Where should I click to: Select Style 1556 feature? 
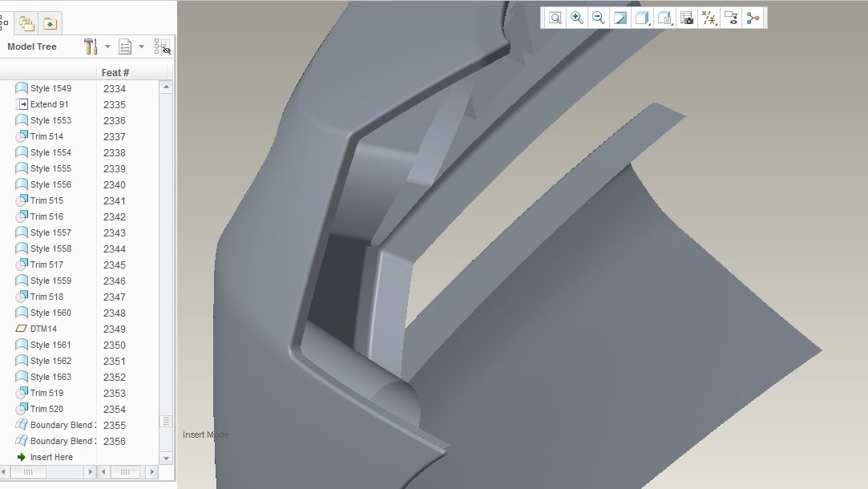[x=50, y=184]
